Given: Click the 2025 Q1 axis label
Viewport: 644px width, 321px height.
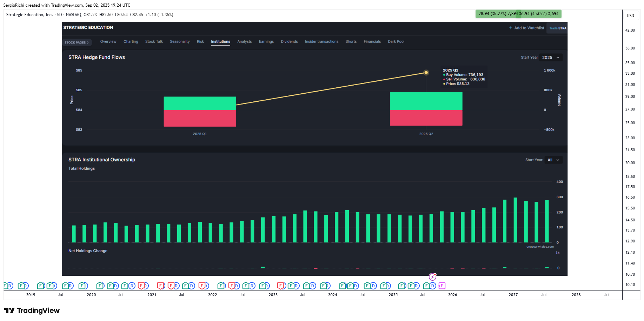Looking at the screenshot, I should (x=200, y=134).
